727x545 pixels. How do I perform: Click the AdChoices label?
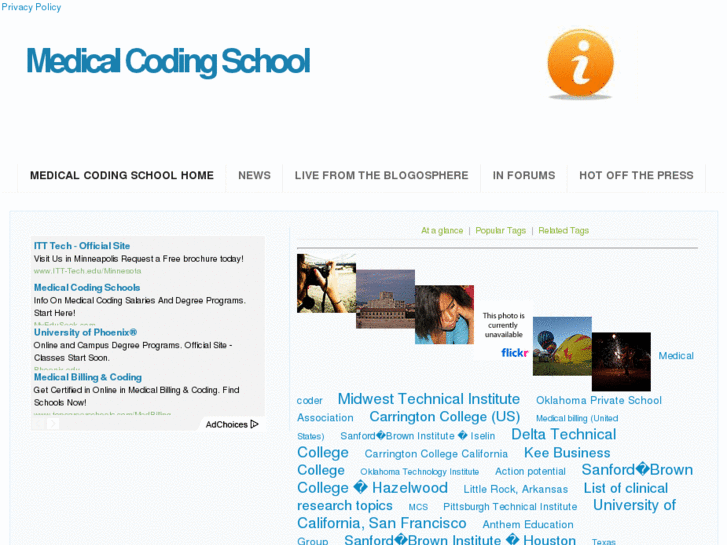coord(227,424)
